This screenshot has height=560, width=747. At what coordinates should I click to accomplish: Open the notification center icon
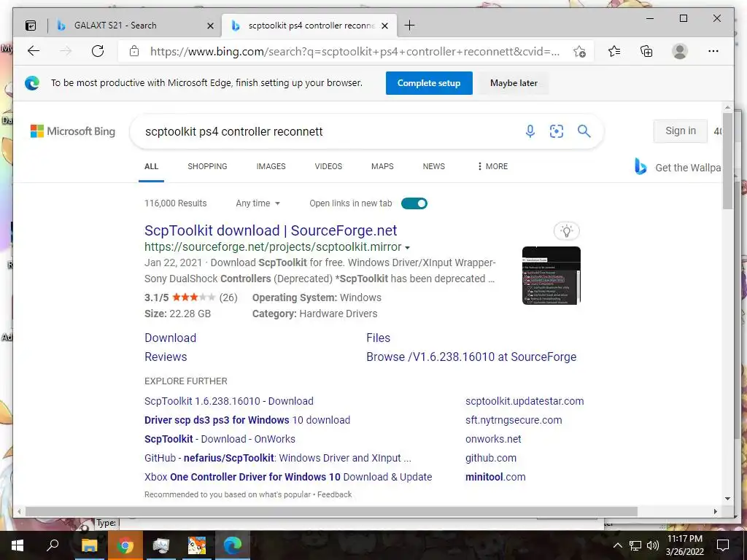coord(723,545)
